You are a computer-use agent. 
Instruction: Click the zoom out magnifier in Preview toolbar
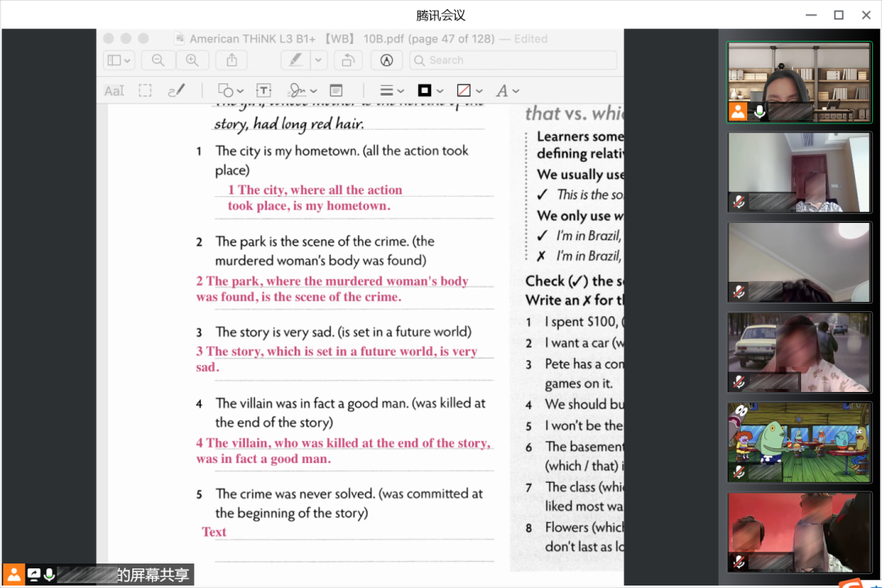coord(158,60)
